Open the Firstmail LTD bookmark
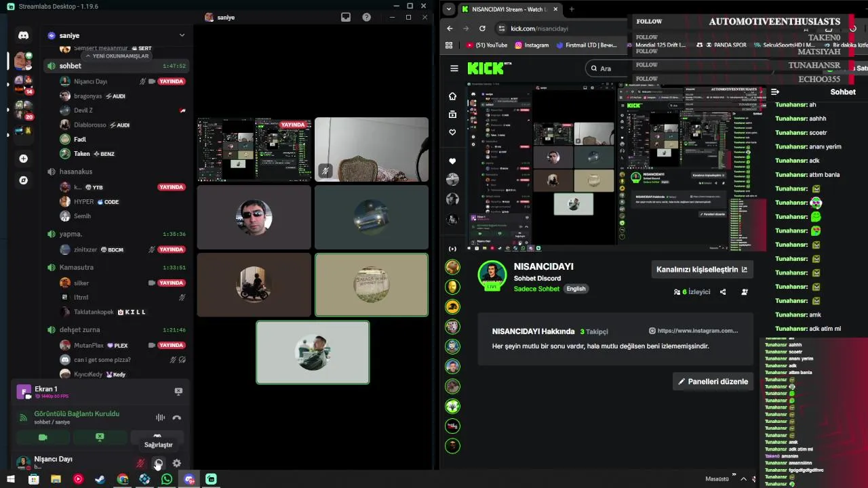The image size is (868, 488). [587, 45]
